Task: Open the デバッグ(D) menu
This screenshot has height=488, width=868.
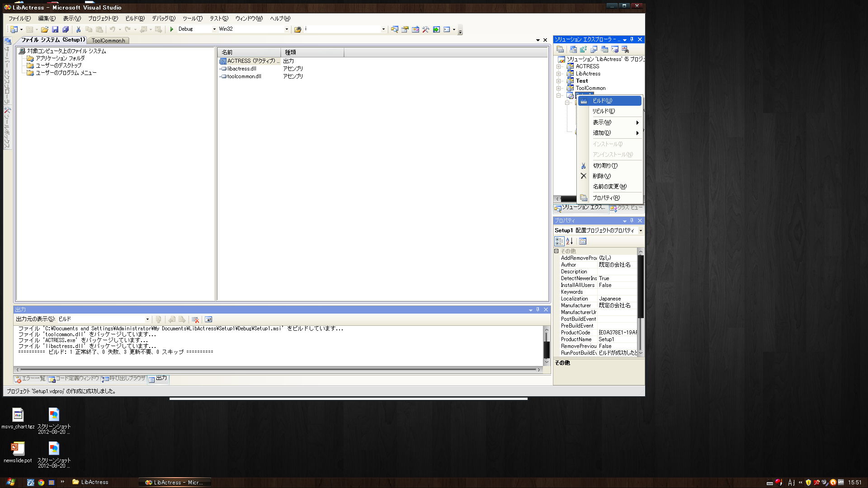Action: [x=163, y=19]
